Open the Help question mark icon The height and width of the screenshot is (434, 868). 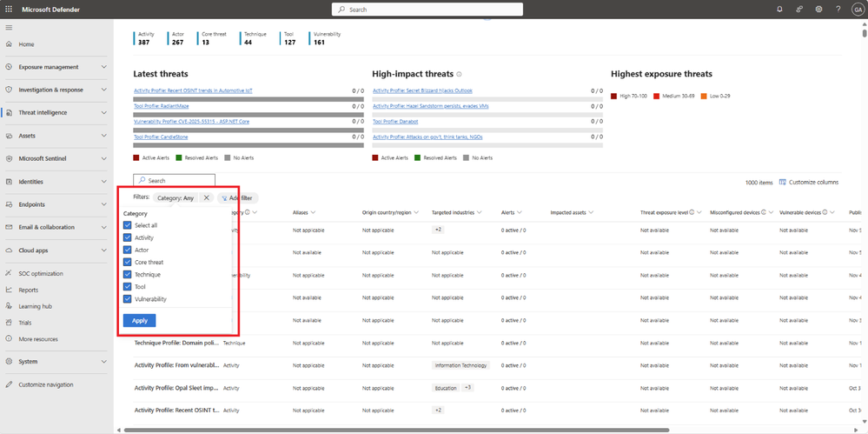[838, 9]
